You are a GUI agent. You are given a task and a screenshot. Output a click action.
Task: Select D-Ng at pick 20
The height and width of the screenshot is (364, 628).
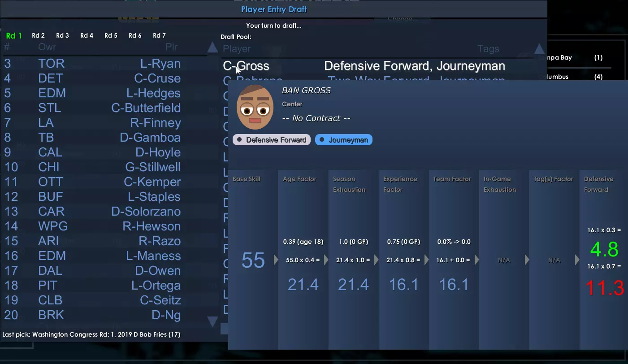click(x=166, y=315)
